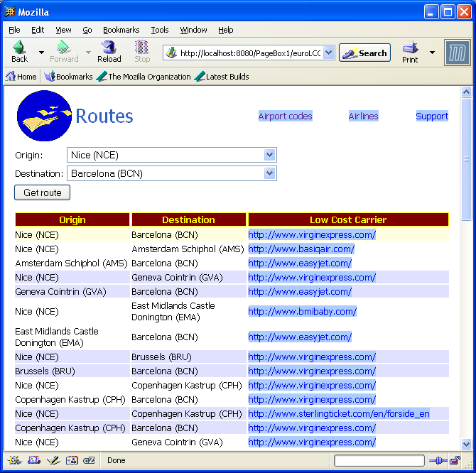Click the Origin column header
Viewport: 476px width, 473px height.
[x=72, y=219]
